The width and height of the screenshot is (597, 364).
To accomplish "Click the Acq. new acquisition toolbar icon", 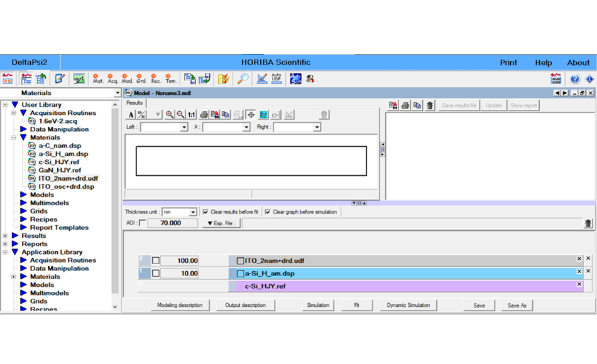I will coord(112,78).
